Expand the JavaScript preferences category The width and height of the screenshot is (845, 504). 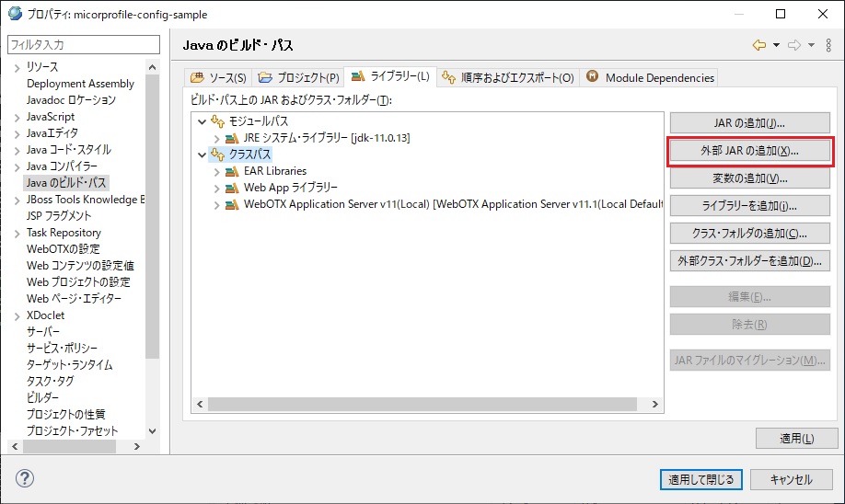17,117
